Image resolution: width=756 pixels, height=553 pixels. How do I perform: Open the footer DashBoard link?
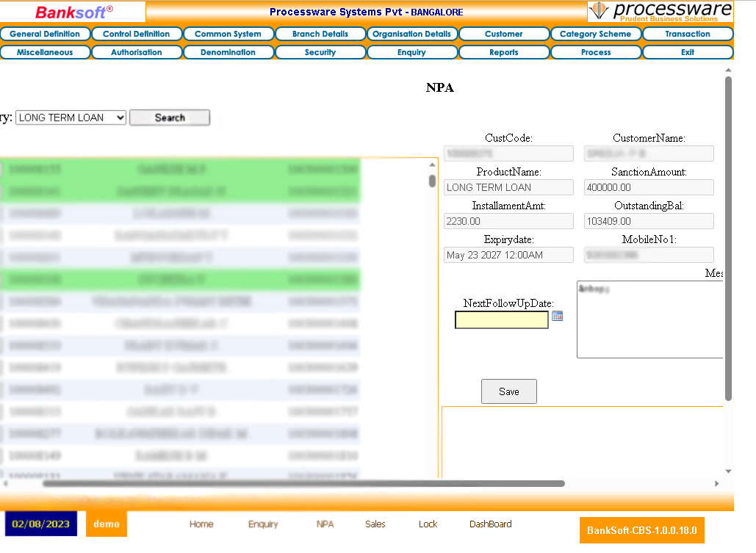point(490,524)
